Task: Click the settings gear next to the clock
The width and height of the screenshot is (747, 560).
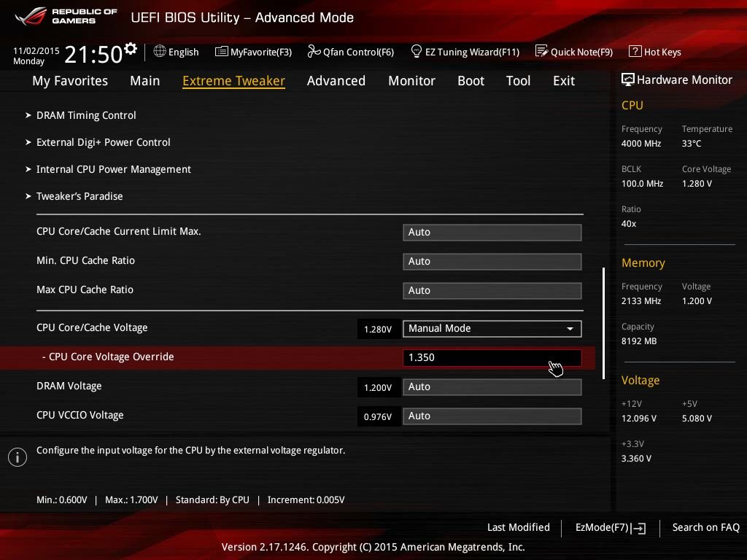Action: (131, 49)
